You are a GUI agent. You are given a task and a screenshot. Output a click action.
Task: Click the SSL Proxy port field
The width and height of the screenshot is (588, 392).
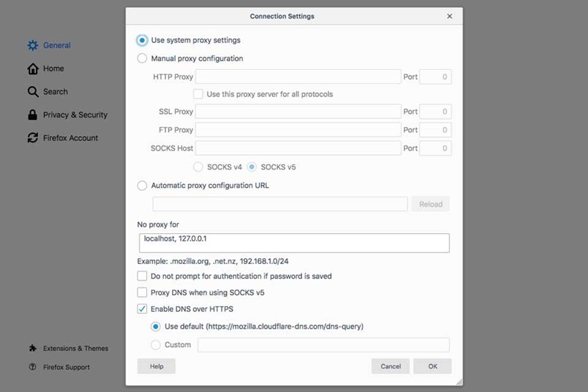pos(435,111)
